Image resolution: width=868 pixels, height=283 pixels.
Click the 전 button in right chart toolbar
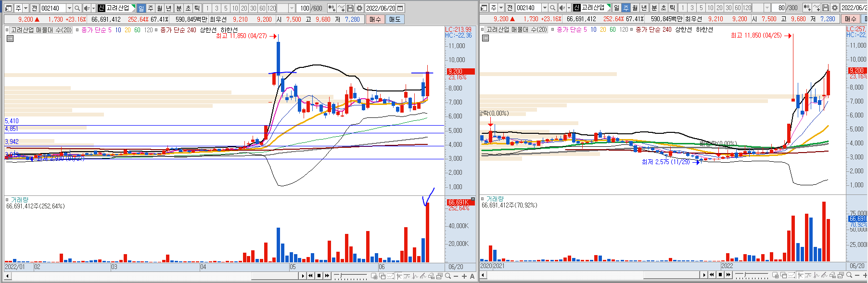[x=510, y=8]
